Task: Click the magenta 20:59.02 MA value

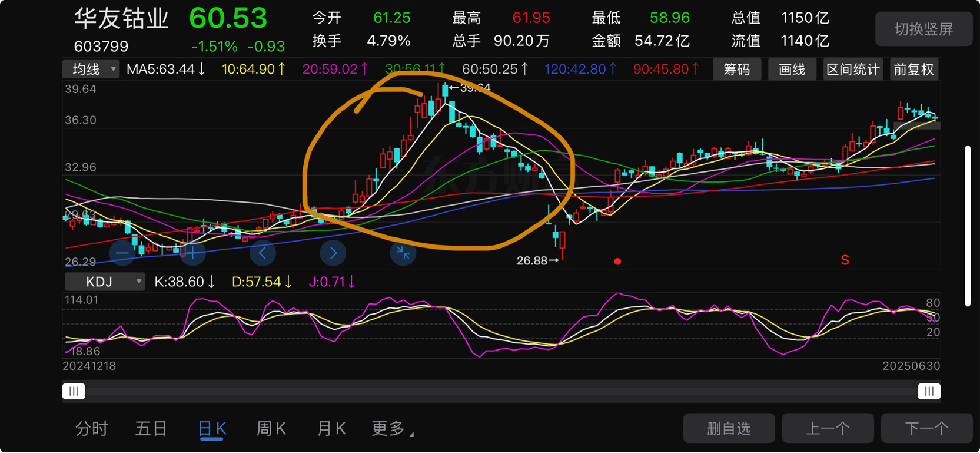Action: [335, 70]
